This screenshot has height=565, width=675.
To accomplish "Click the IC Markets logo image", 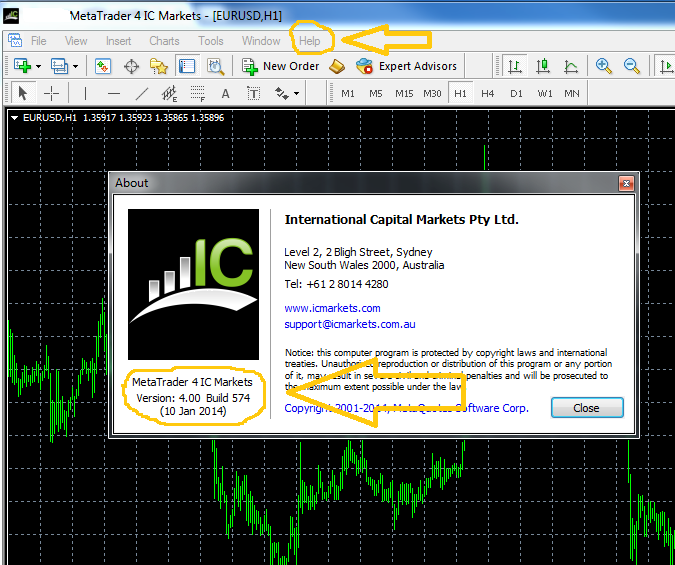I will pyautogui.click(x=193, y=284).
